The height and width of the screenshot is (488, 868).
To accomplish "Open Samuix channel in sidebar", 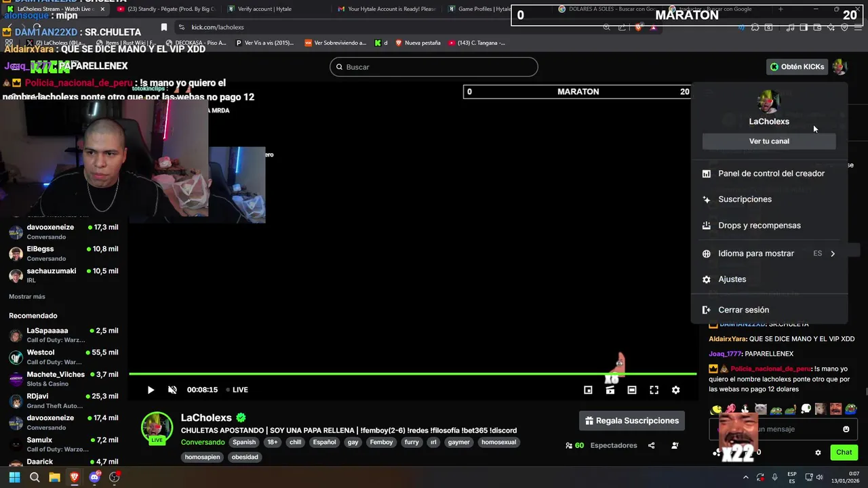I will pyautogui.click(x=64, y=444).
